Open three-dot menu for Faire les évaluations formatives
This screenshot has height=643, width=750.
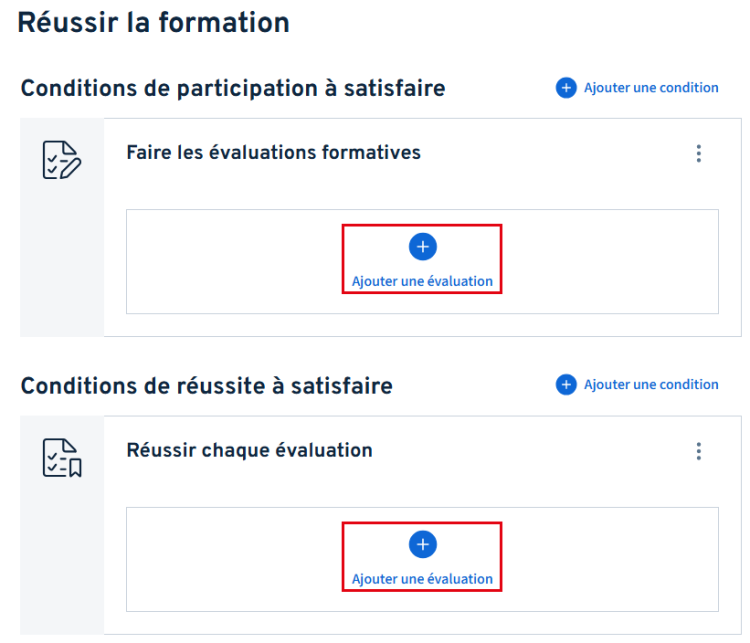tap(699, 154)
